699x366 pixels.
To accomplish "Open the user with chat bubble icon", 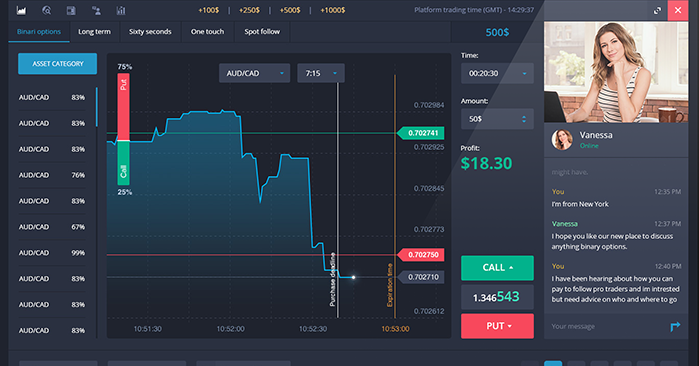I will point(96,10).
